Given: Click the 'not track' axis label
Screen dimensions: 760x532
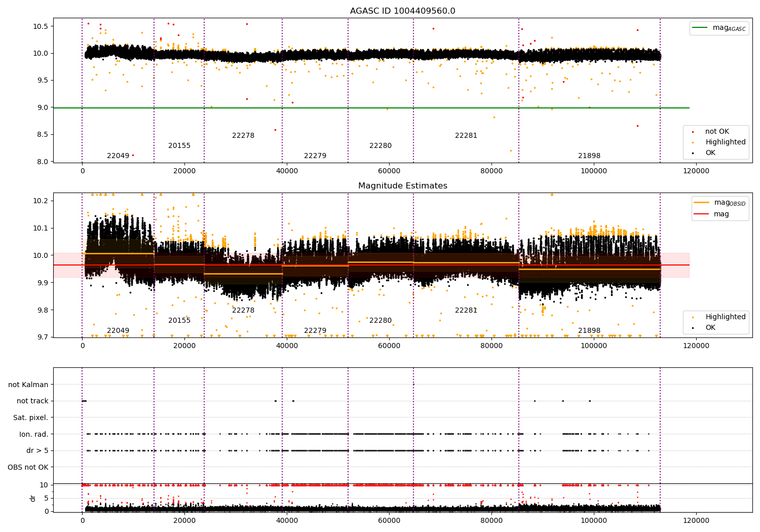Looking at the screenshot, I should (32, 401).
